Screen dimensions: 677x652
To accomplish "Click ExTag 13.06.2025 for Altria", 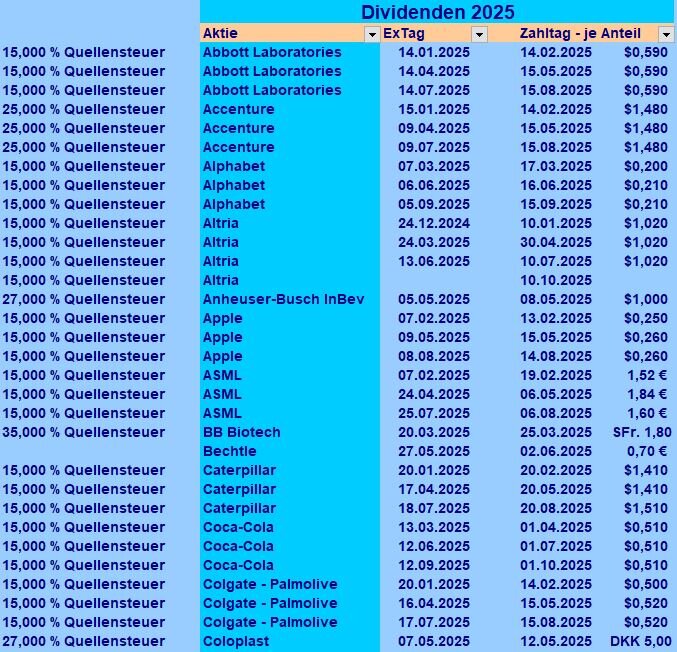I will click(434, 261).
